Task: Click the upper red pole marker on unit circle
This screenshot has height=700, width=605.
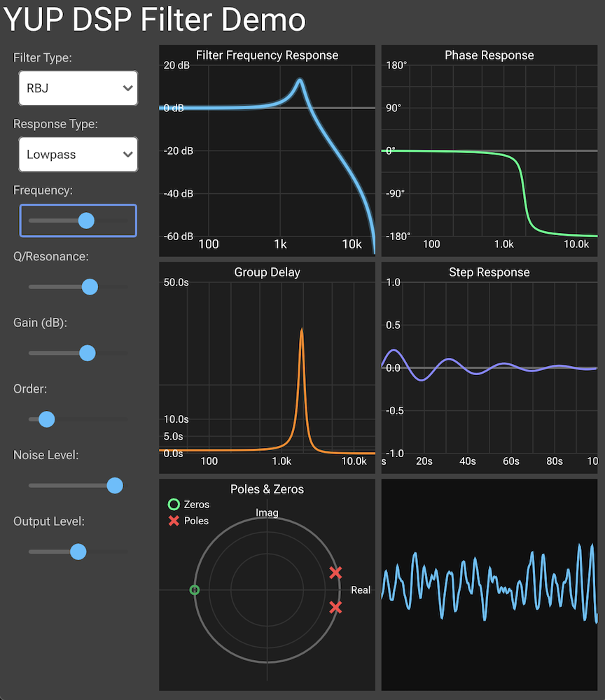Action: pyautogui.click(x=336, y=573)
